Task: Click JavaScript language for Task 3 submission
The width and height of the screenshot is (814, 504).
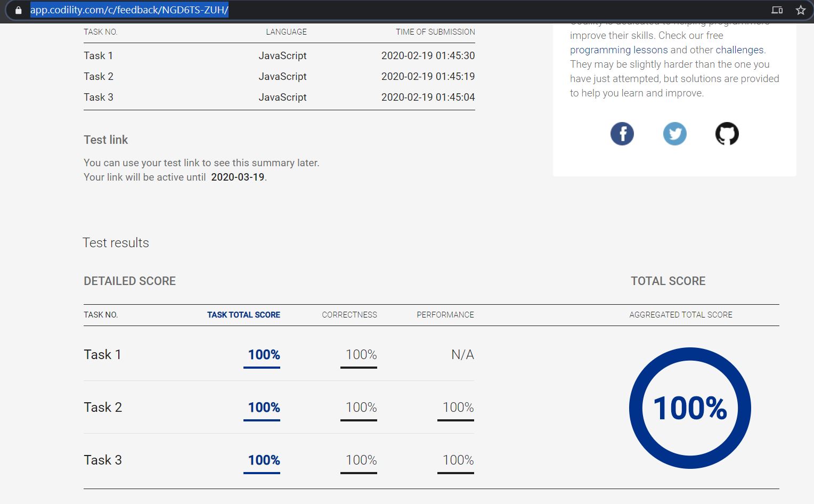Action: pyautogui.click(x=282, y=97)
